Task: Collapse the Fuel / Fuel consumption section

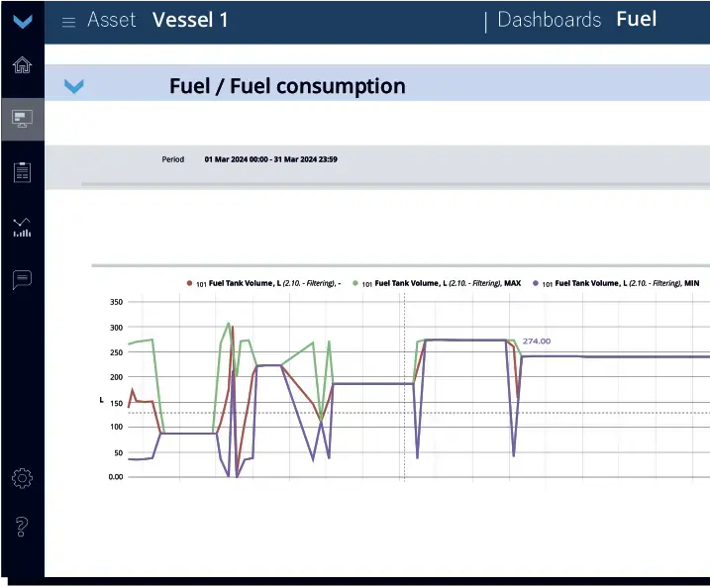Action: click(x=73, y=87)
